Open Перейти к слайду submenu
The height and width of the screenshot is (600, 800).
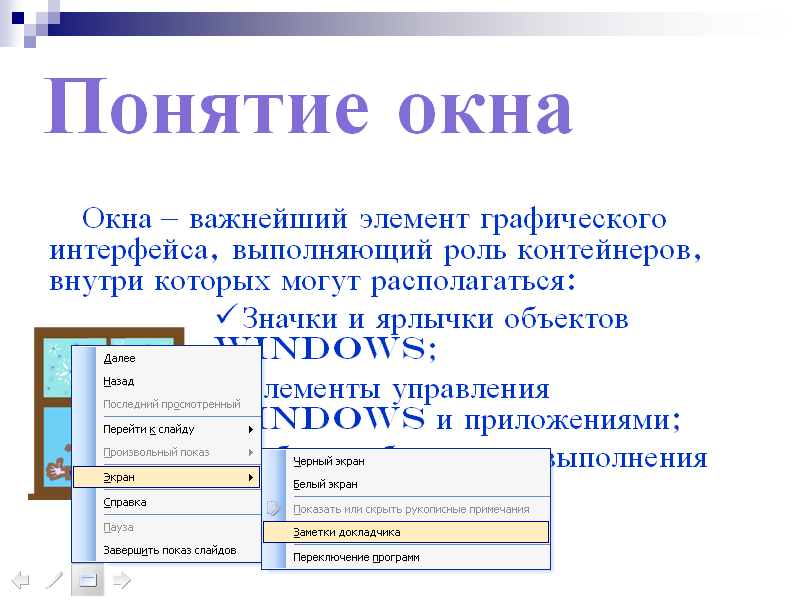click(x=167, y=429)
